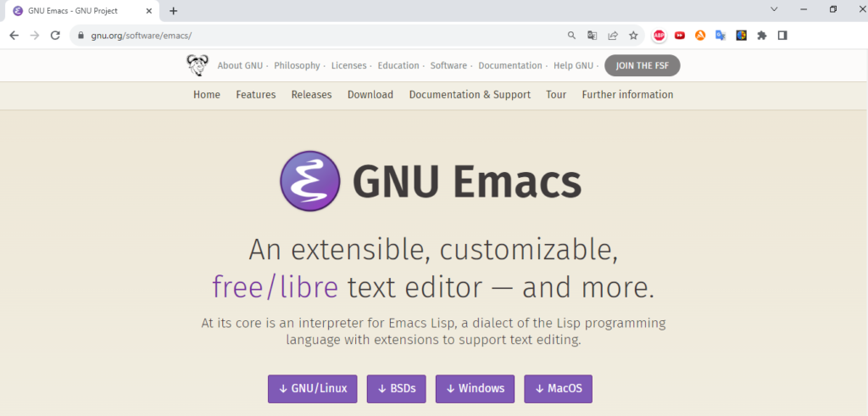Open the Extensions puzzle piece menu
868x416 pixels.
pyautogui.click(x=762, y=36)
